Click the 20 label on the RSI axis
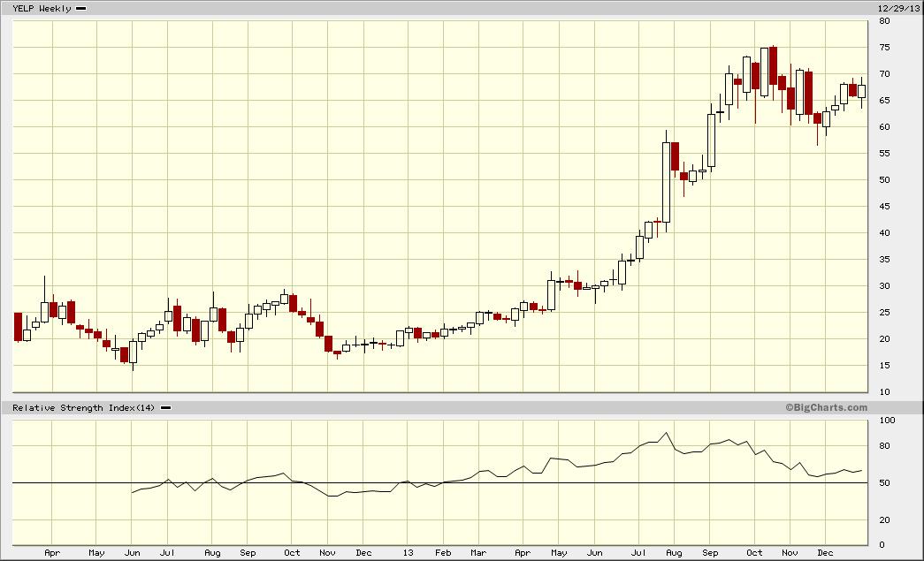 [x=884, y=519]
